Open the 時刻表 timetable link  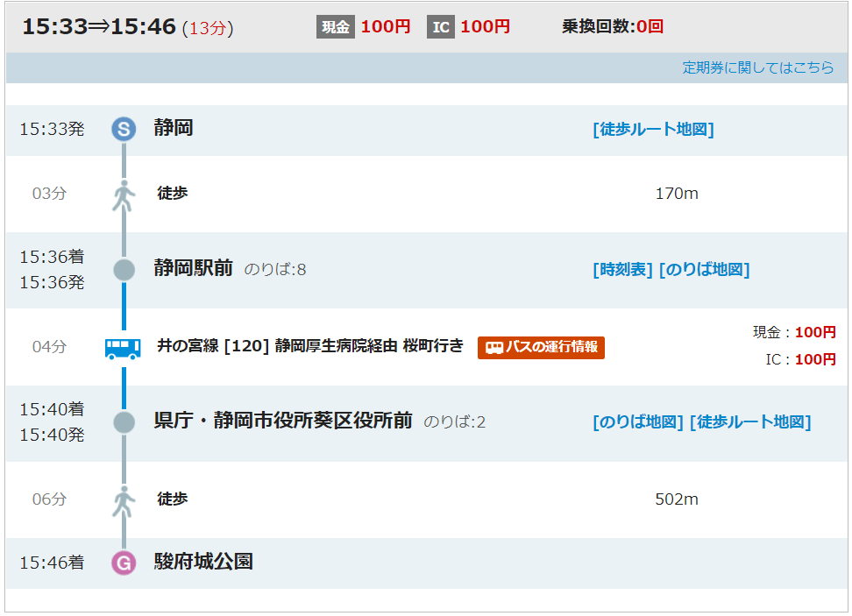[x=622, y=270]
